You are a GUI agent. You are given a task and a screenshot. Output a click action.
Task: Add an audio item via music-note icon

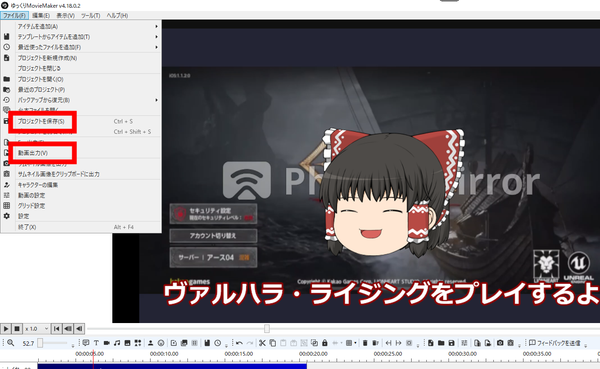pyautogui.click(x=117, y=343)
